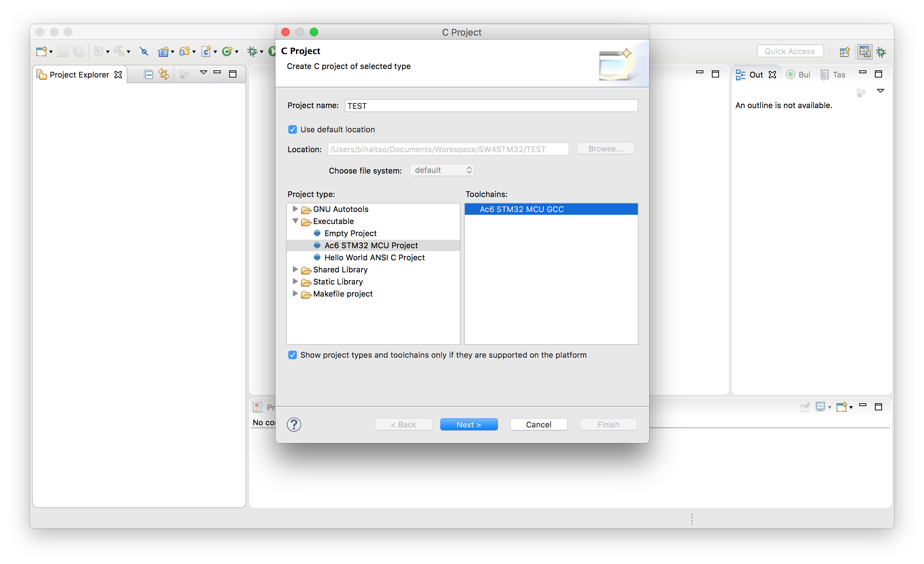Expand Shared Library folder

[x=295, y=270]
